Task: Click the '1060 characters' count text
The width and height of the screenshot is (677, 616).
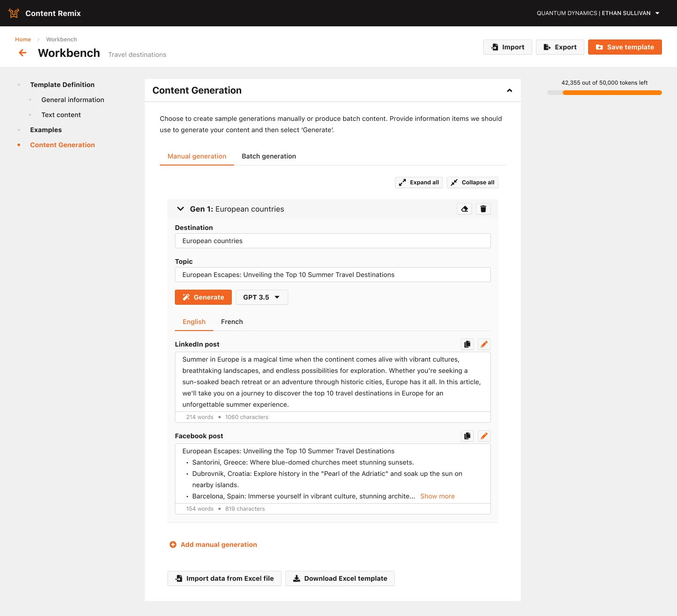Action: pyautogui.click(x=247, y=417)
